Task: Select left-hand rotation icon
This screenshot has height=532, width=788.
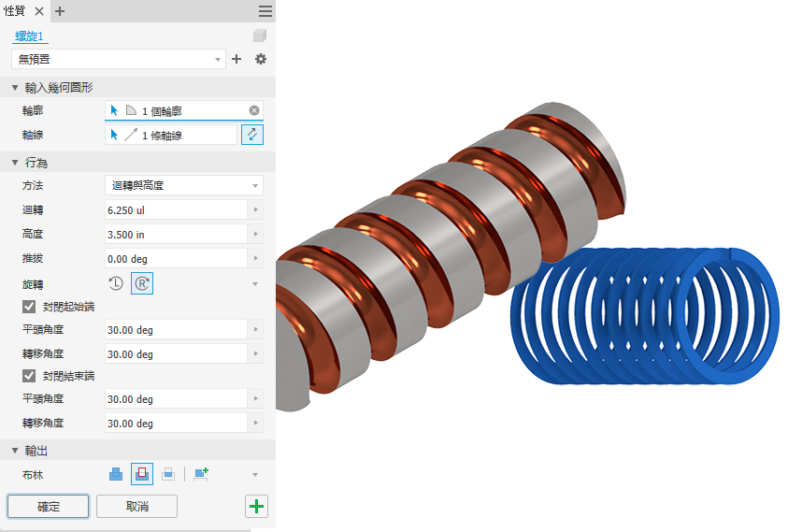Action: coord(116,283)
